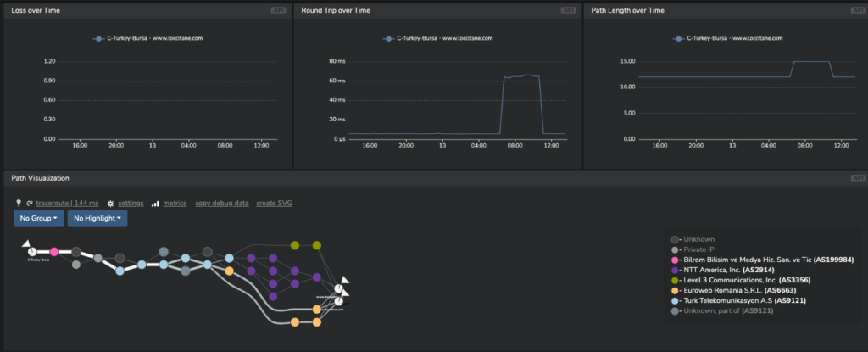Image resolution: width=868 pixels, height=352 pixels.
Task: Open API badge on Round Trip over Time panel
Action: coord(568,10)
